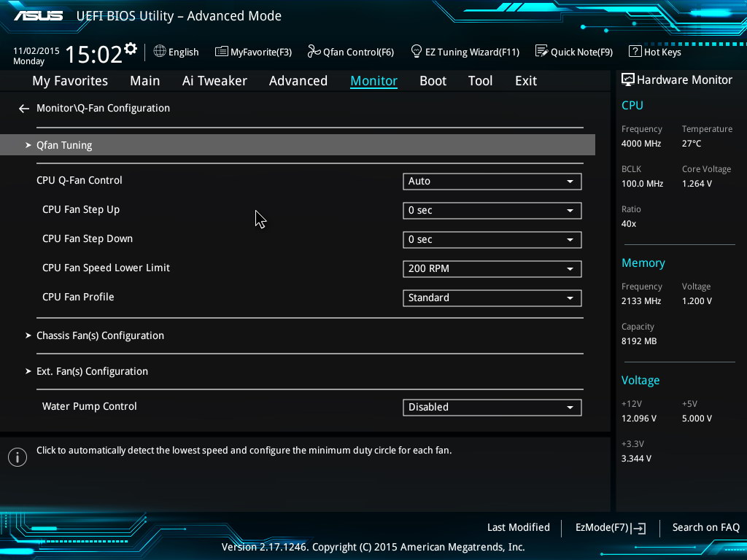Screen dimensions: 747x560
Task: Expand Ext. Fan(s) Configuration submenu
Action: tap(92, 371)
